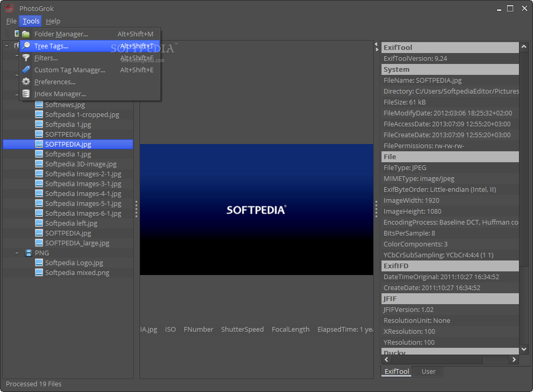Viewport: 533px width, 392px height.
Task: Click the left-pointing splitter arrow above metadata panel
Action: pos(376,44)
